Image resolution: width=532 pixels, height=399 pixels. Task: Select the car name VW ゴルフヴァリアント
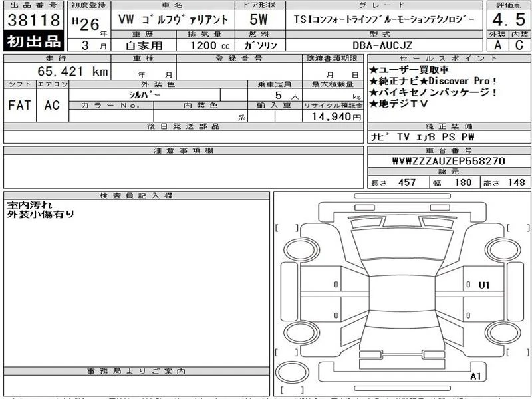[x=173, y=20]
